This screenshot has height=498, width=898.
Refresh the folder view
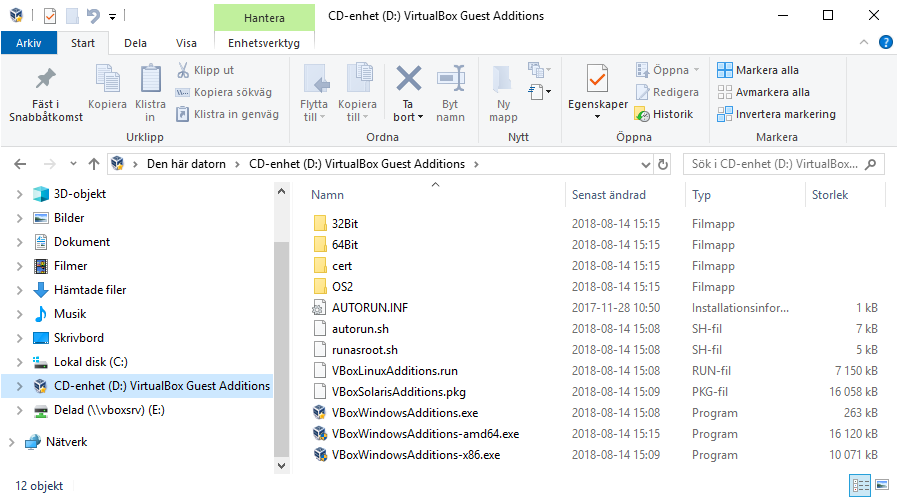663,164
